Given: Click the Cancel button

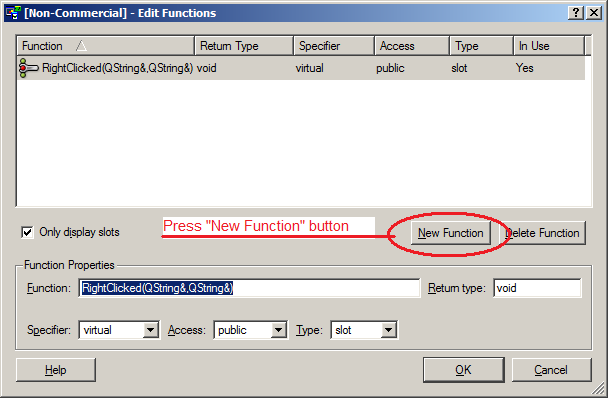Looking at the screenshot, I should (x=551, y=370).
